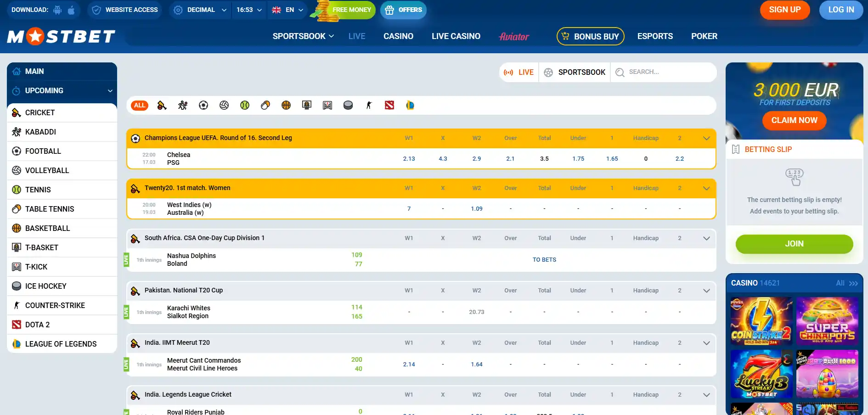Filter sports by the cricket icon in the filter bar
The image size is (868, 415).
click(x=162, y=106)
